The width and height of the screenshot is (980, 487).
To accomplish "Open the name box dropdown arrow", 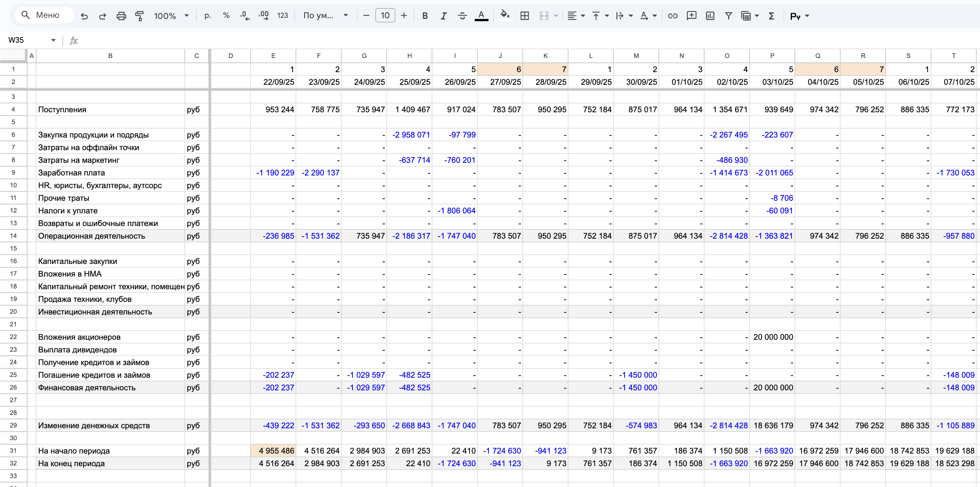I will pos(53,40).
